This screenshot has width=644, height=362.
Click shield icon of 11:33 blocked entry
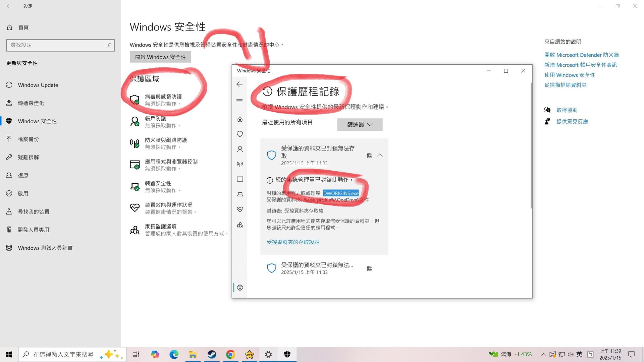(271, 155)
